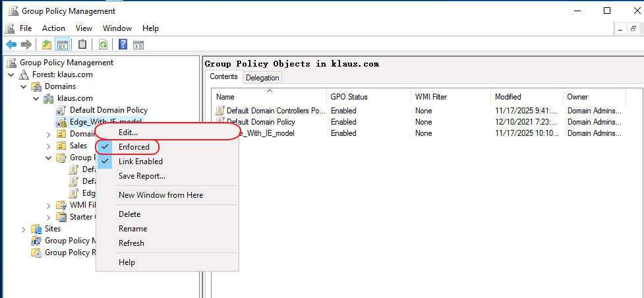Screen dimensions: 644x298
Task: Sort list by Modified column header
Action: coord(508,97)
